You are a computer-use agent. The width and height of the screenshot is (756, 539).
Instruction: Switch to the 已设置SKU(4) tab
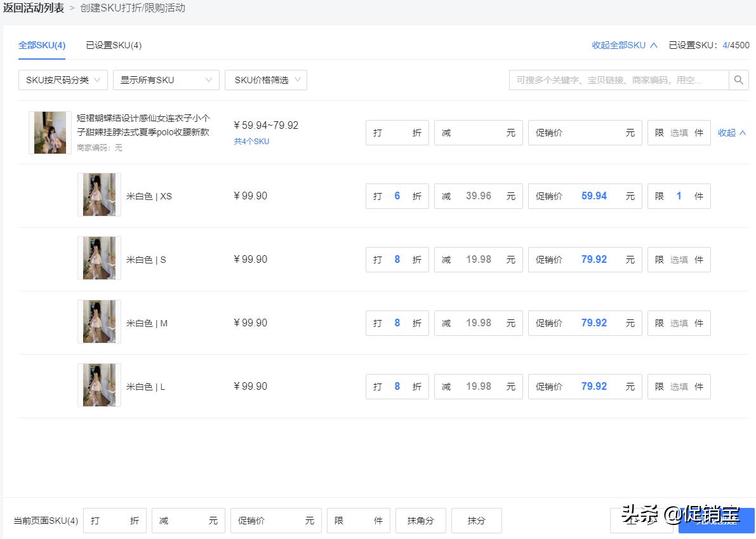click(114, 45)
